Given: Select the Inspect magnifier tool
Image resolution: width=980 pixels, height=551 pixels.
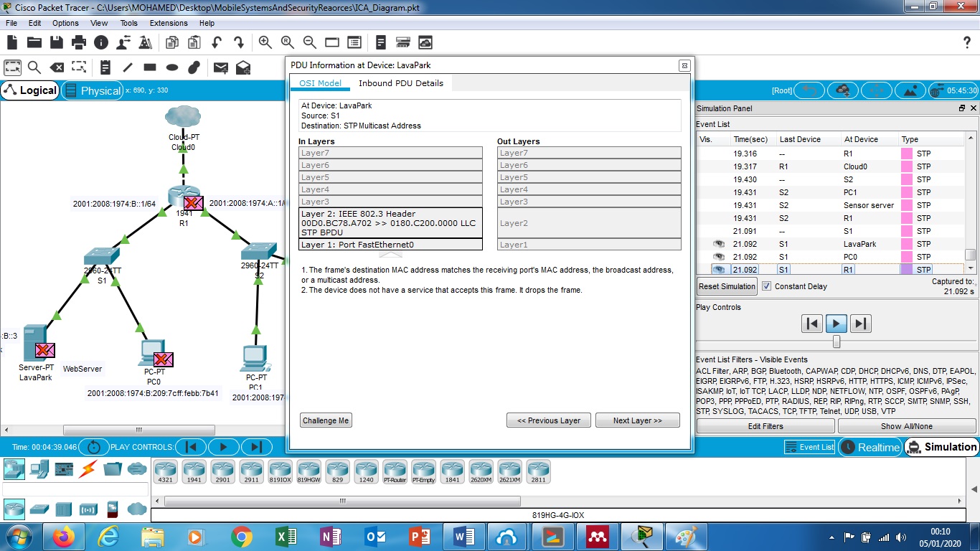Looking at the screenshot, I should 34,67.
